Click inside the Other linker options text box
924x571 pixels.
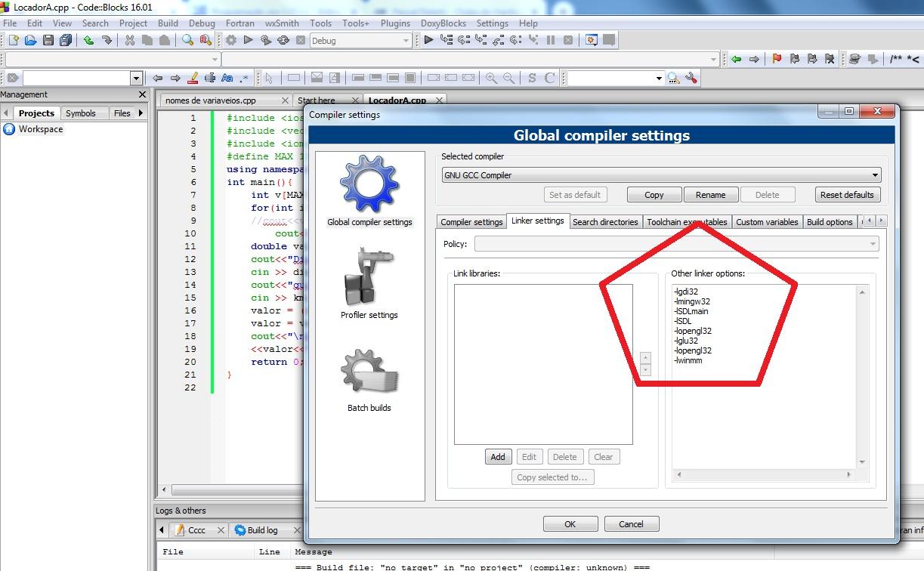click(763, 377)
